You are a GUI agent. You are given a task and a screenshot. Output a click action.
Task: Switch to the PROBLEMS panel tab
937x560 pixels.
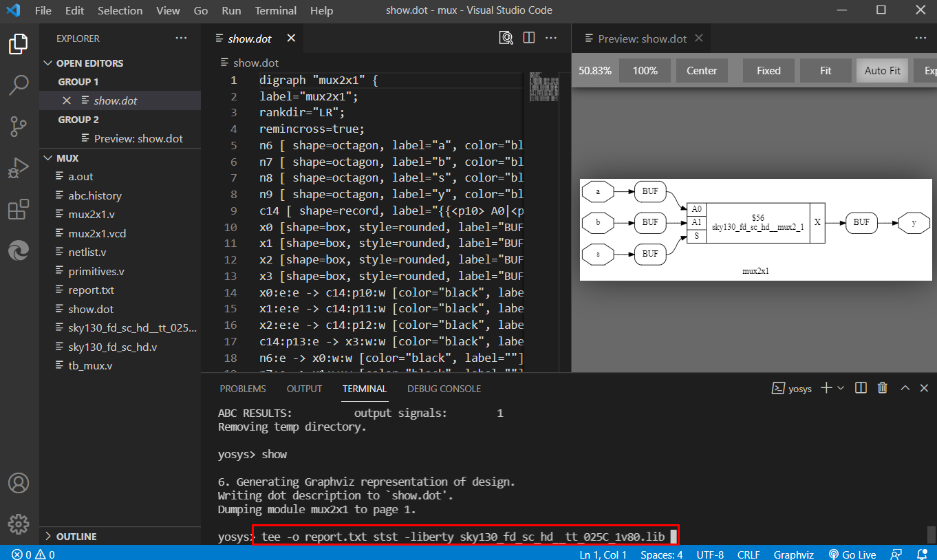click(x=243, y=389)
